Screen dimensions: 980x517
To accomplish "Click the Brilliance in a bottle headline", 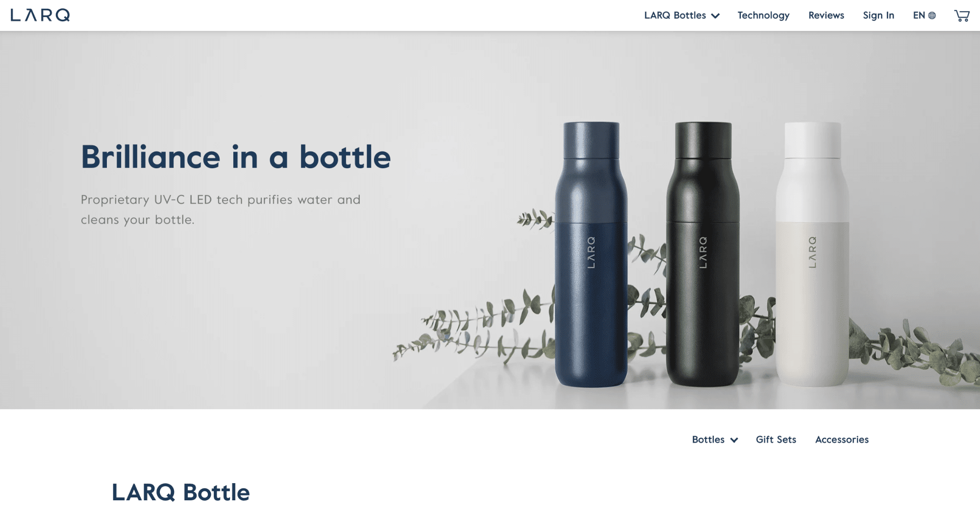I will tap(236, 157).
